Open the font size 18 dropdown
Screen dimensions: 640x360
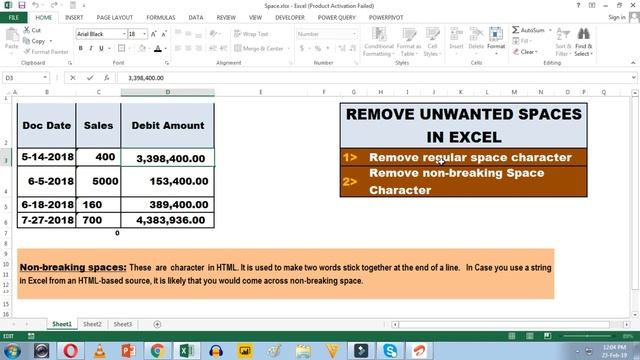click(x=144, y=34)
